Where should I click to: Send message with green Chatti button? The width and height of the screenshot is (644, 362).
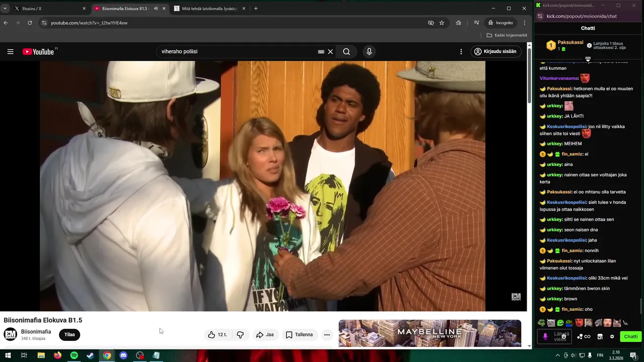[631, 337]
